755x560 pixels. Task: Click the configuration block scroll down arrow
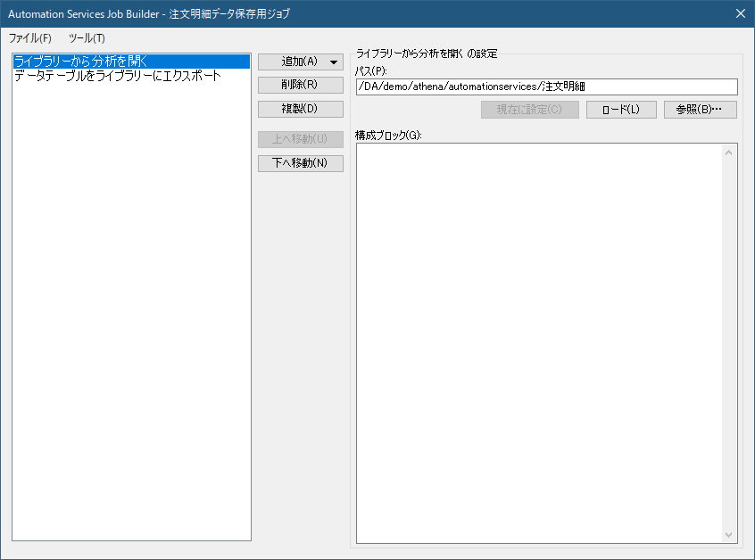click(728, 535)
